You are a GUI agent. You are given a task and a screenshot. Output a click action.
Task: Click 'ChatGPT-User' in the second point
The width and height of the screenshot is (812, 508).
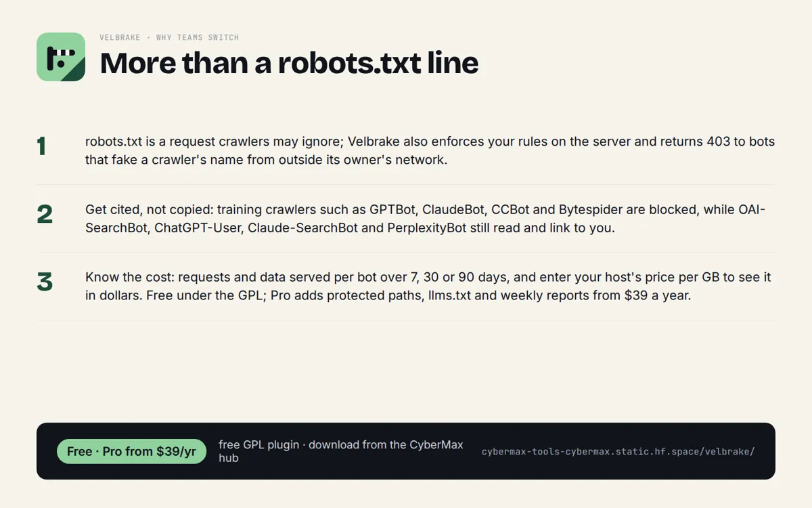point(198,228)
